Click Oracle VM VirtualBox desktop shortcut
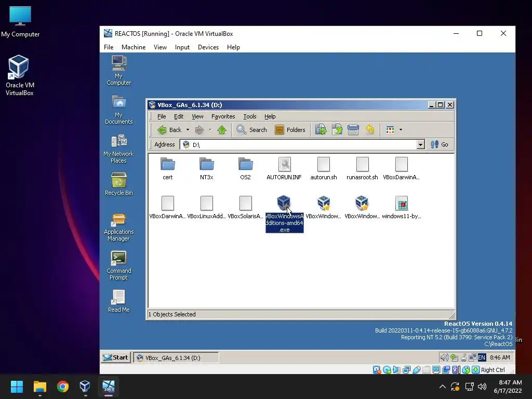The image size is (532, 399). coord(19,76)
